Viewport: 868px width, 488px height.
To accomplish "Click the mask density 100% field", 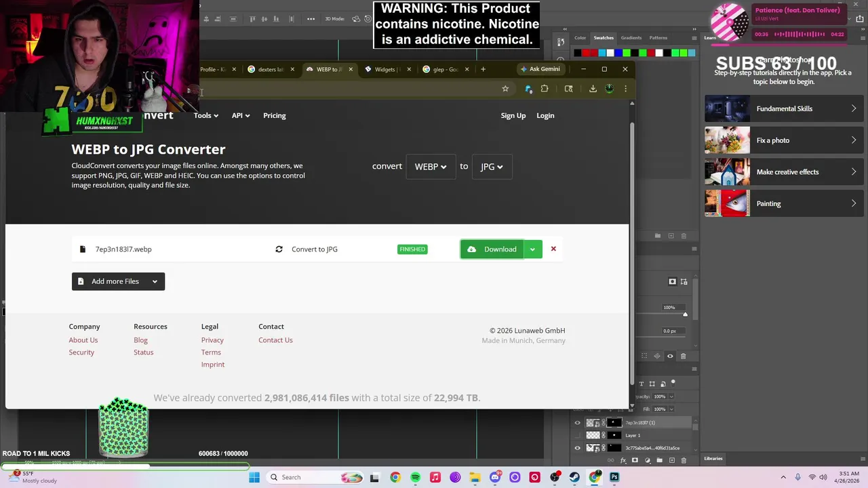I will pyautogui.click(x=673, y=308).
